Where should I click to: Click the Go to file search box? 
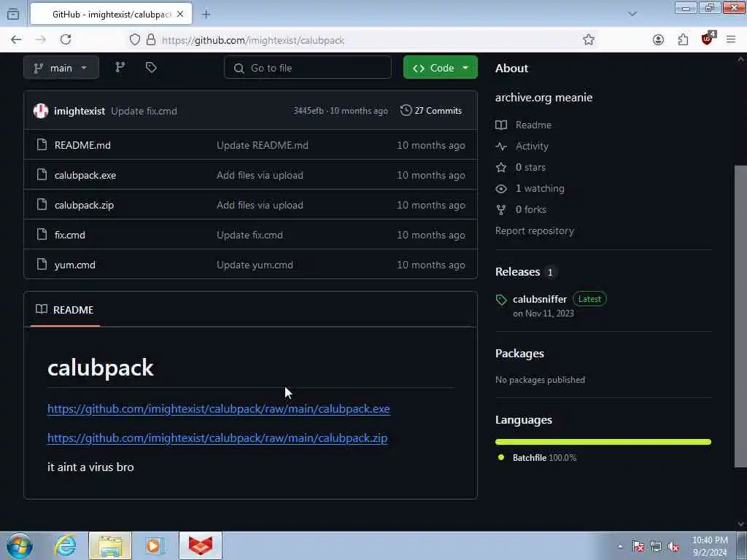click(x=308, y=68)
